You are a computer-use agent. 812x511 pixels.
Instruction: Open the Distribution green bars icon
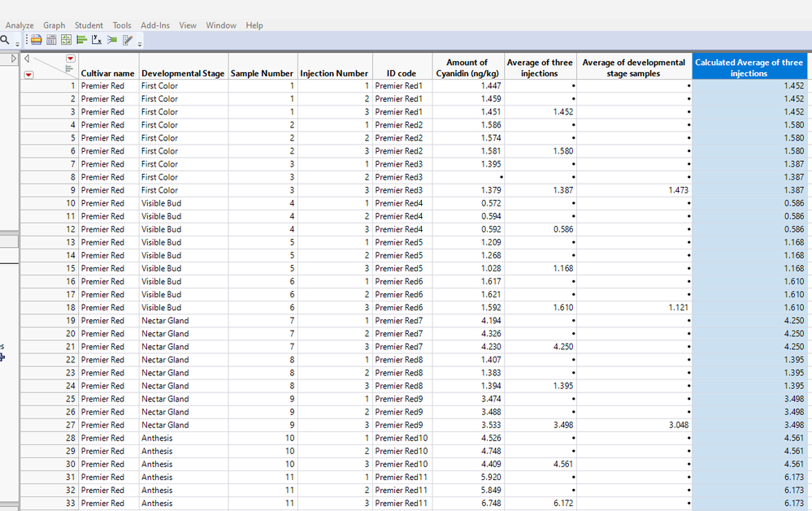(x=81, y=39)
